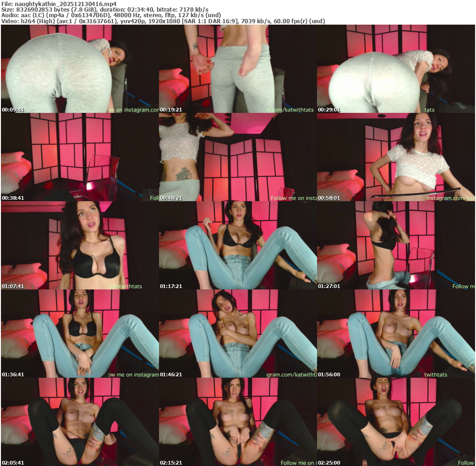Open the frame labeled 01:56:00
476x466 pixels.
(396, 334)
